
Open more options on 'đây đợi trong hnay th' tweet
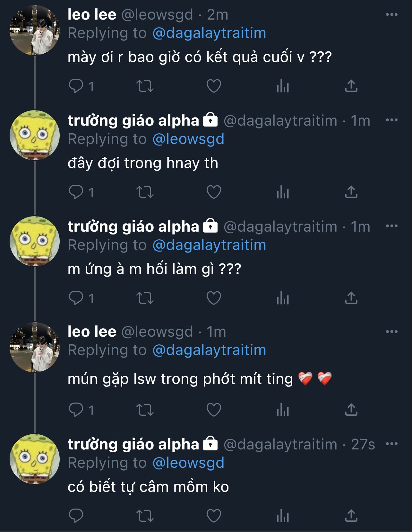pos(391,120)
